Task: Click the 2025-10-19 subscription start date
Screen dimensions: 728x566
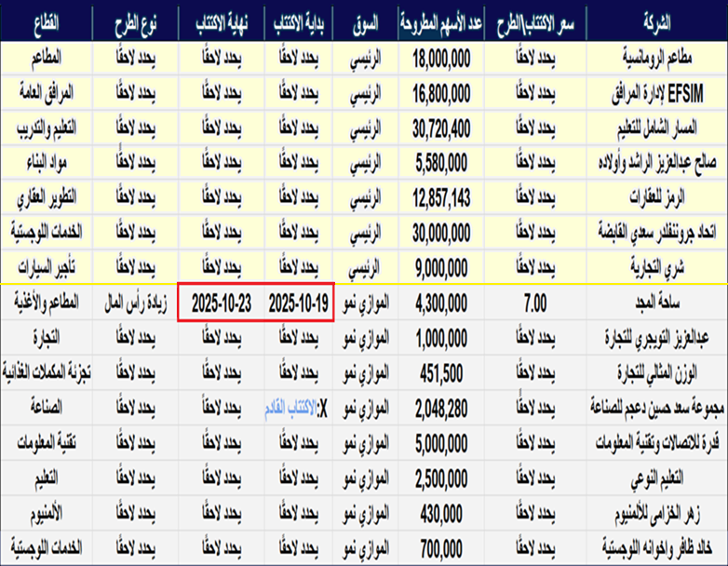Action: click(298, 303)
